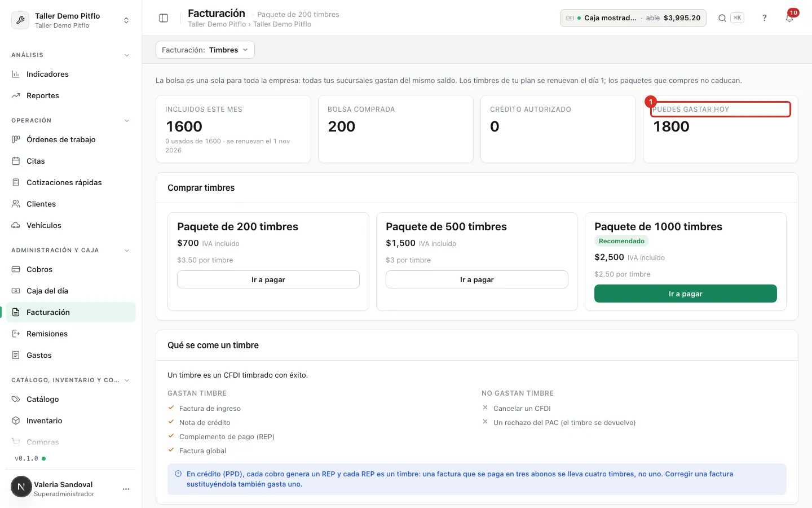Open Valeria Sandoval user options menu
812x508 pixels.
point(126,489)
